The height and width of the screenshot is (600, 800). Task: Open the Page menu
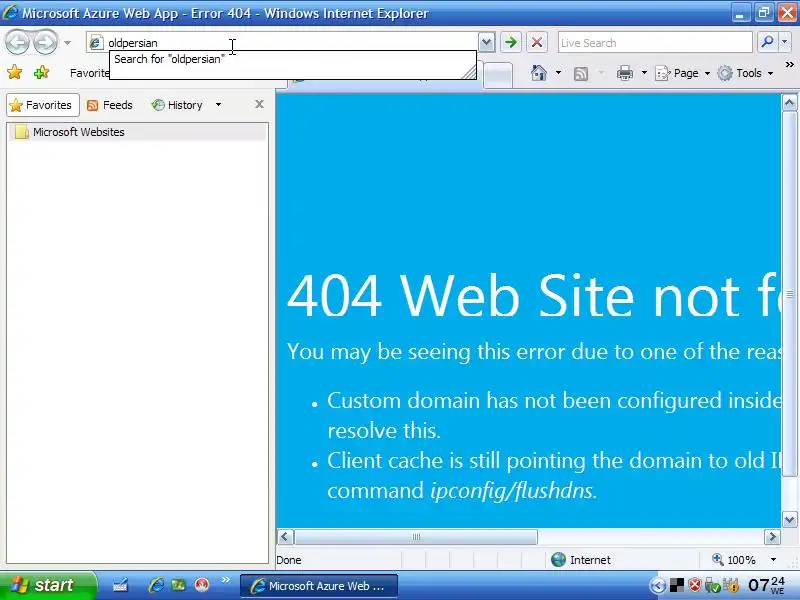pyautogui.click(x=683, y=73)
